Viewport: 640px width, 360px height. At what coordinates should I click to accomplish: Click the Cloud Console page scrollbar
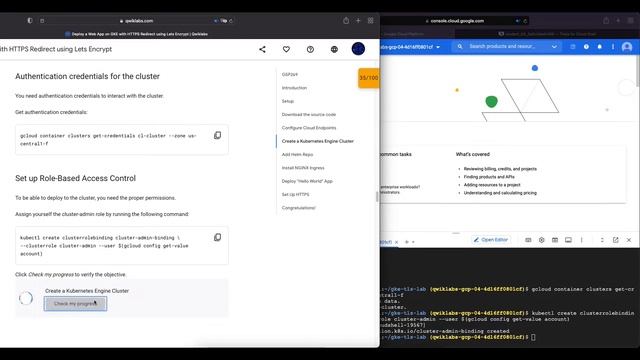(x=637, y=71)
